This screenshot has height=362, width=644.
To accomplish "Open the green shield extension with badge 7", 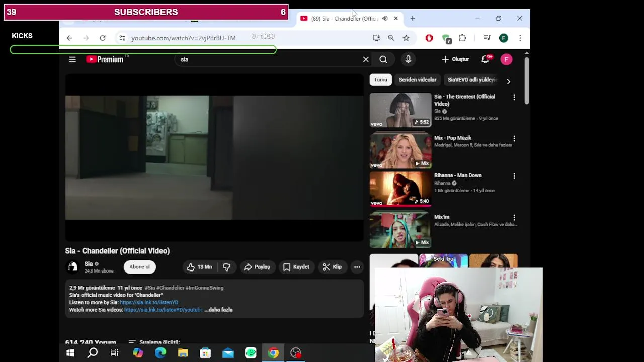I will point(446,38).
